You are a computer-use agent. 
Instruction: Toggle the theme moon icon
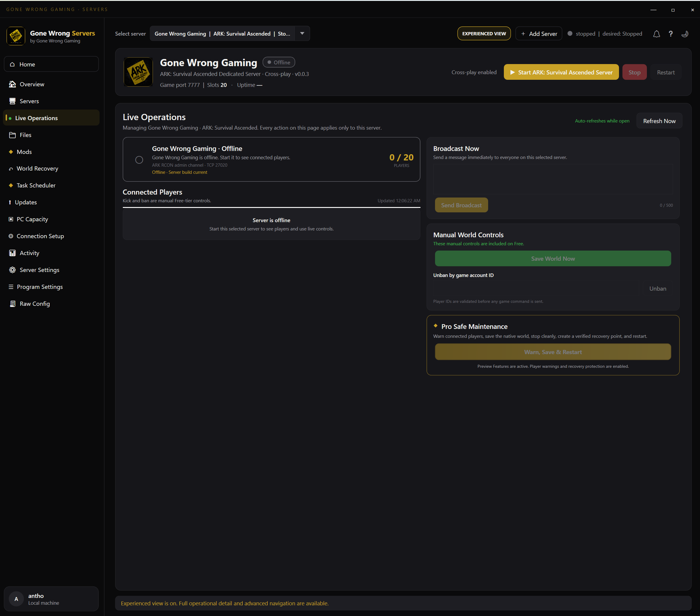(x=685, y=34)
